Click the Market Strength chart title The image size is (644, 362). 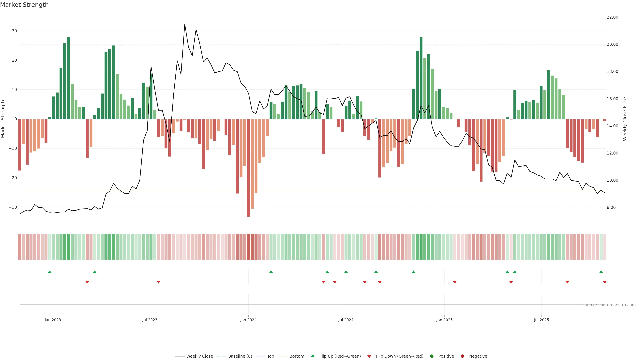coord(24,5)
